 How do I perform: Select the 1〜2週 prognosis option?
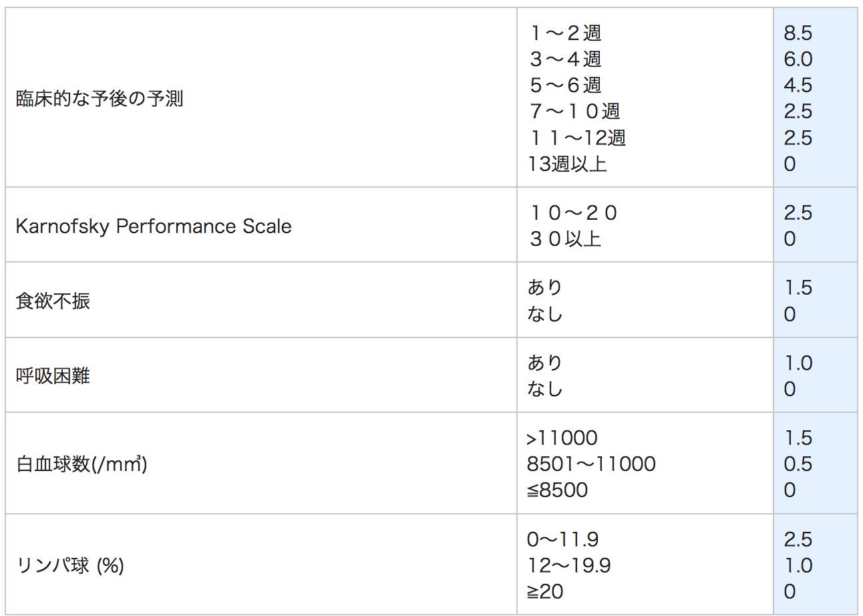(566, 33)
